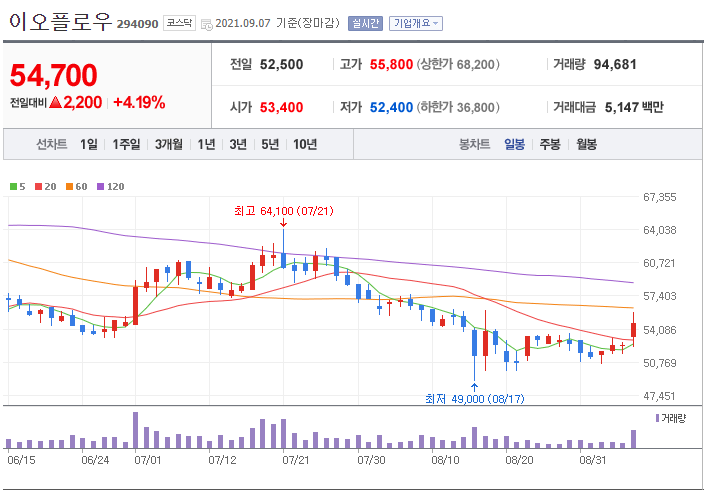Click the 고가 value 55,800
704x490 pixels.
coord(391,64)
